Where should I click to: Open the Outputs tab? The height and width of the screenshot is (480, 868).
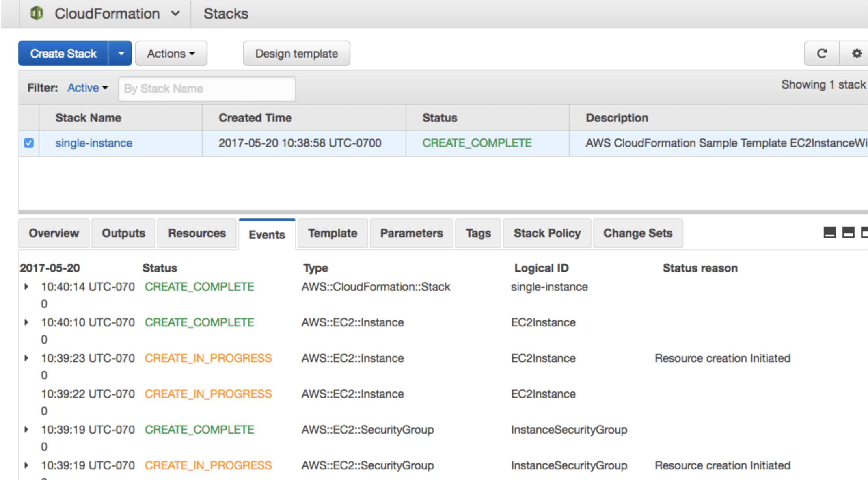point(123,234)
